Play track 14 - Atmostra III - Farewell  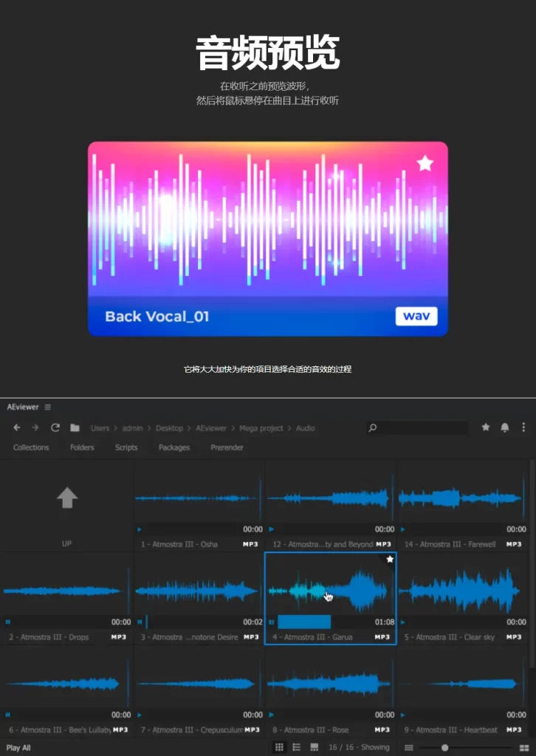403,529
